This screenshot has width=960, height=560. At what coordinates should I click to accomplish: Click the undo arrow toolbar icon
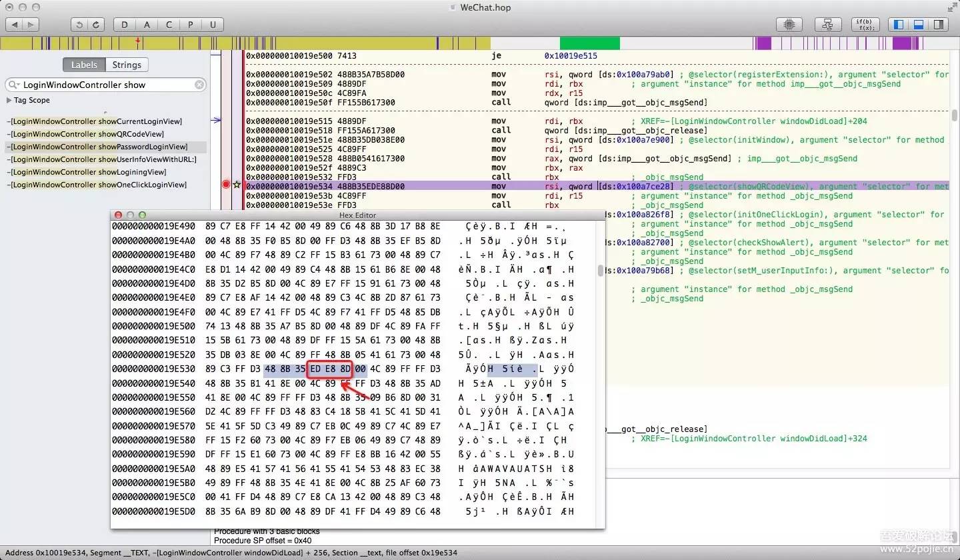[80, 25]
